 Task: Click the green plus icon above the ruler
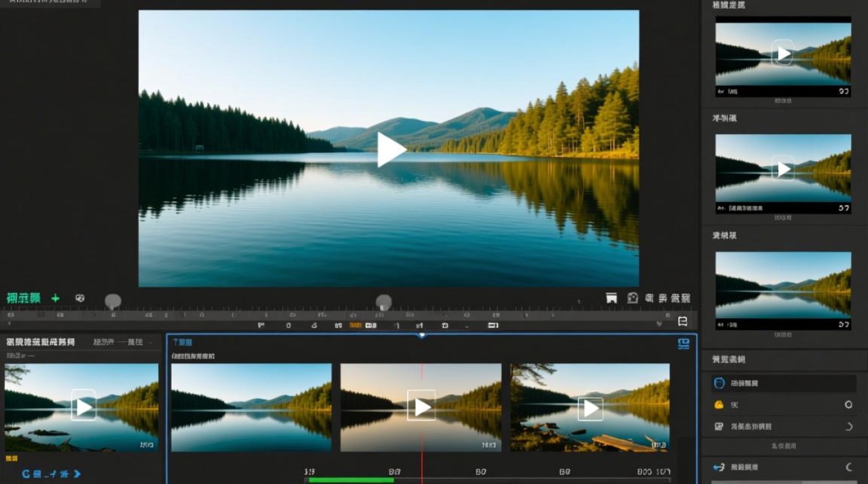coord(56,298)
